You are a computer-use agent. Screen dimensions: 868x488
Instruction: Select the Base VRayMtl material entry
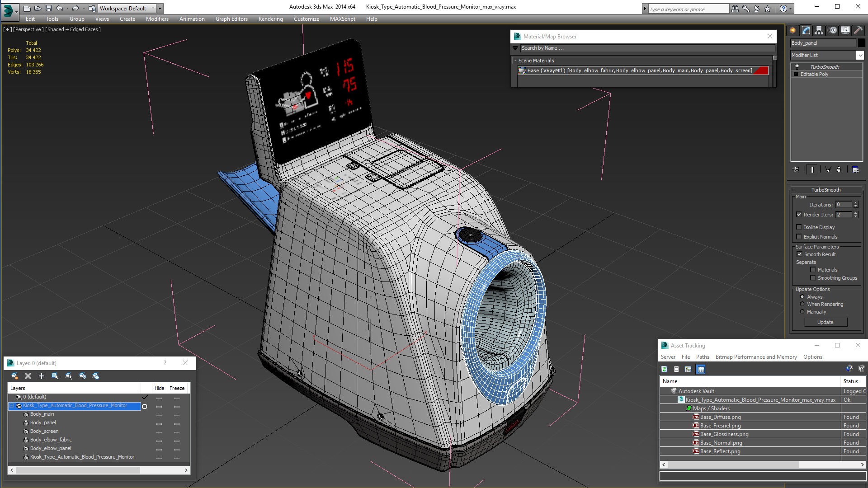coord(642,70)
